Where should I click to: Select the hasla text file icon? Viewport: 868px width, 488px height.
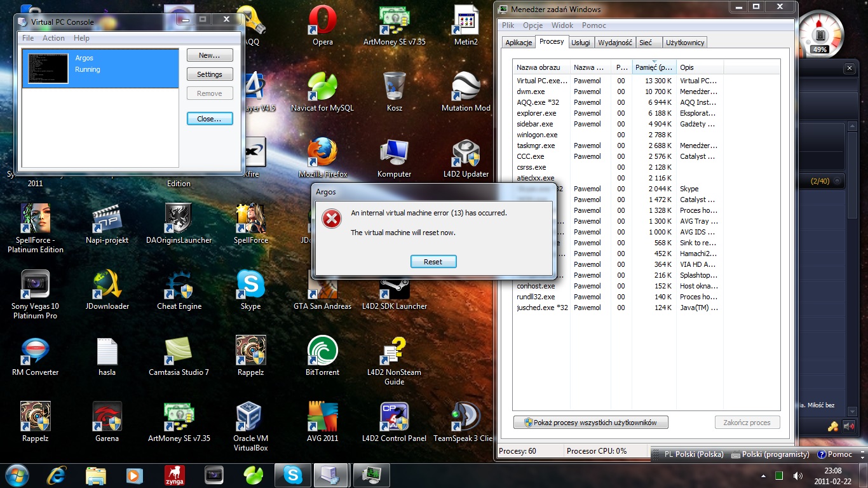pyautogui.click(x=107, y=356)
